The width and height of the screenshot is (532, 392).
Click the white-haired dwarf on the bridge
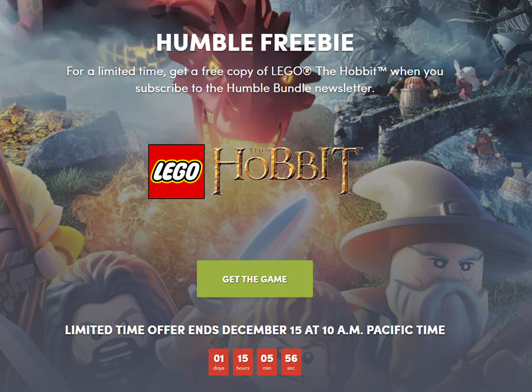tap(470, 80)
